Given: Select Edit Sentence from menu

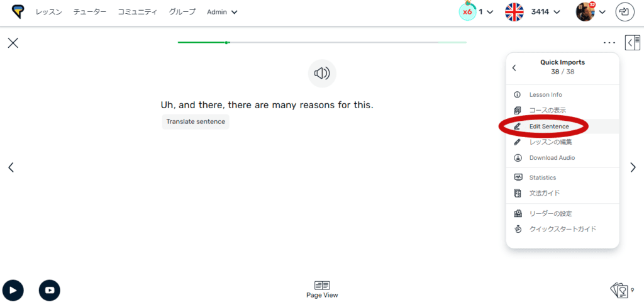Looking at the screenshot, I should coord(548,126).
